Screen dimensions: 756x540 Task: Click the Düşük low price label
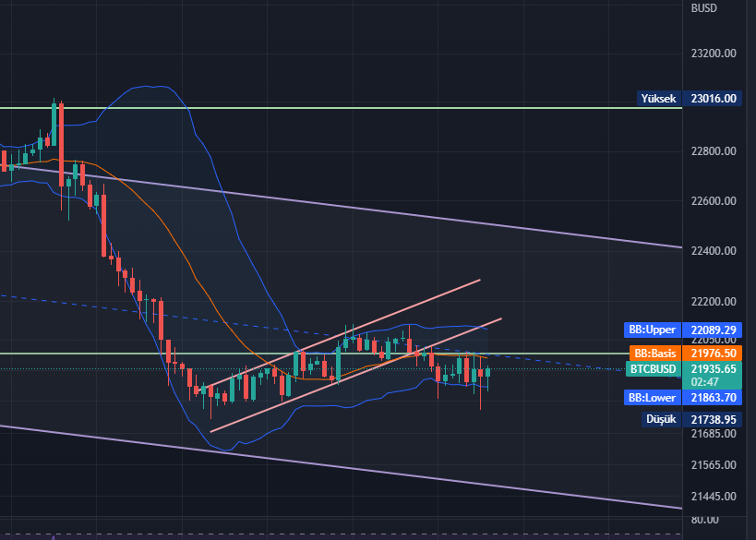659,419
